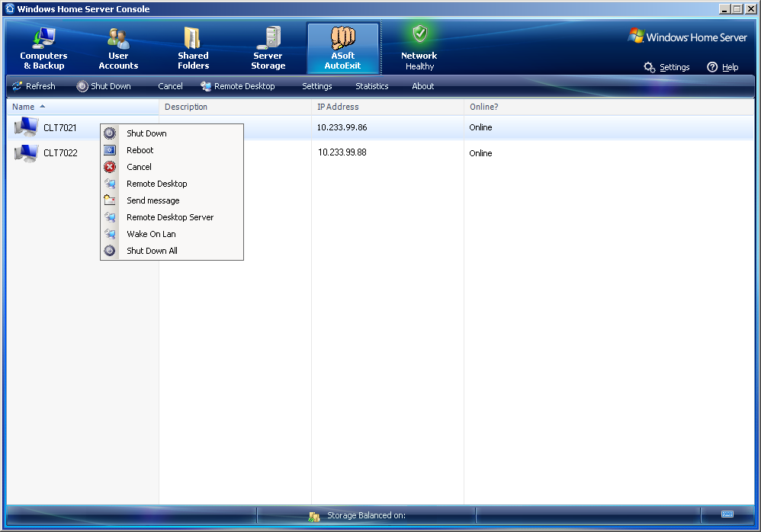Choose Shut Down from the context menu
The image size is (761, 532).
click(x=172, y=133)
